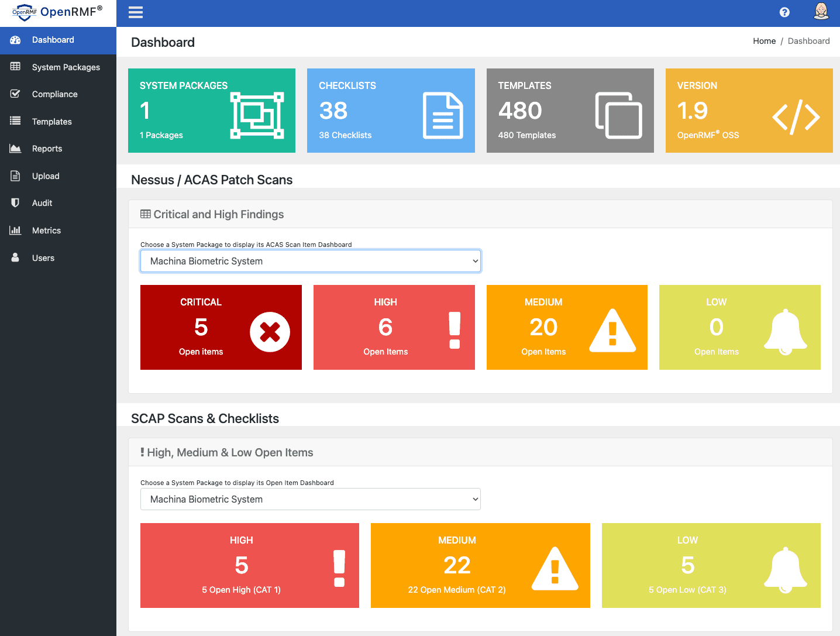Select Dashboard from the sidebar menu

pos(53,40)
